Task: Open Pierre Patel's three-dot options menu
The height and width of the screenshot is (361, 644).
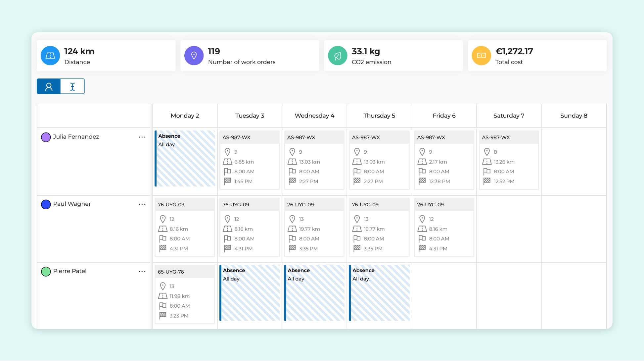Action: point(142,272)
